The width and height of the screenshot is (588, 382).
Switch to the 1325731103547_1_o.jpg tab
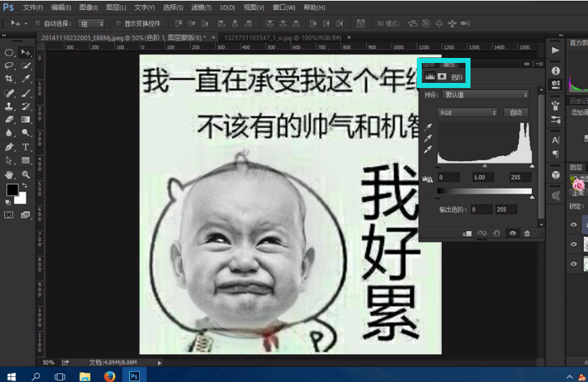pos(283,37)
